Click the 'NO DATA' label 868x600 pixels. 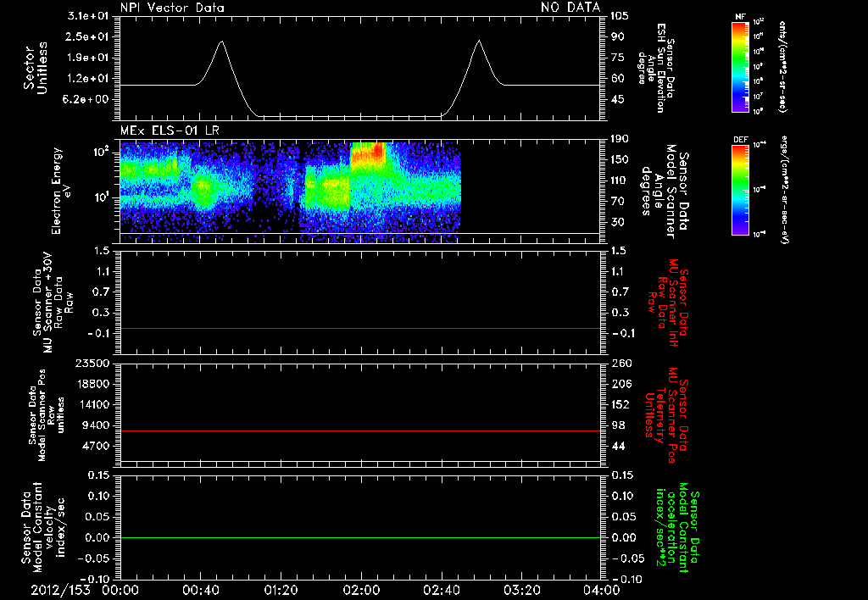(570, 8)
